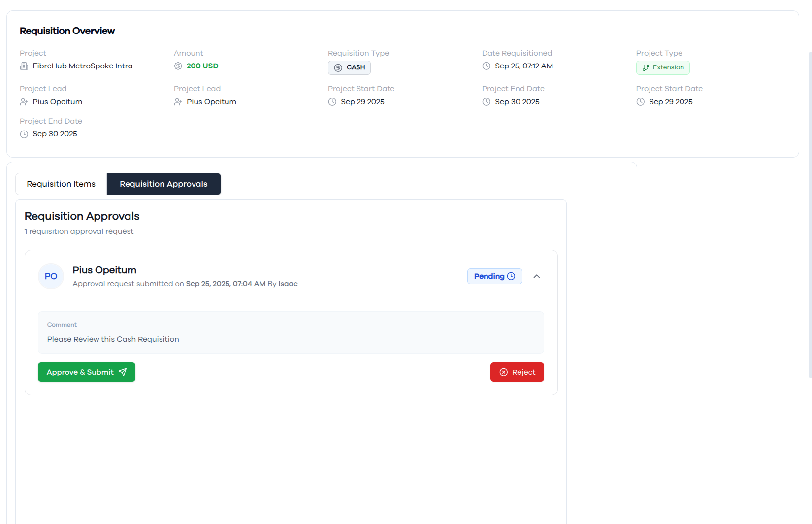Click the person icon next to the second Pius Opeitum lead
The image size is (812, 524).
[x=178, y=102]
